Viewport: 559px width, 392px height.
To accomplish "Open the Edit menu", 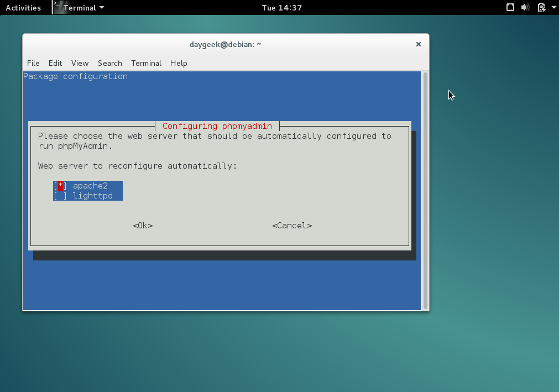I will [x=55, y=63].
